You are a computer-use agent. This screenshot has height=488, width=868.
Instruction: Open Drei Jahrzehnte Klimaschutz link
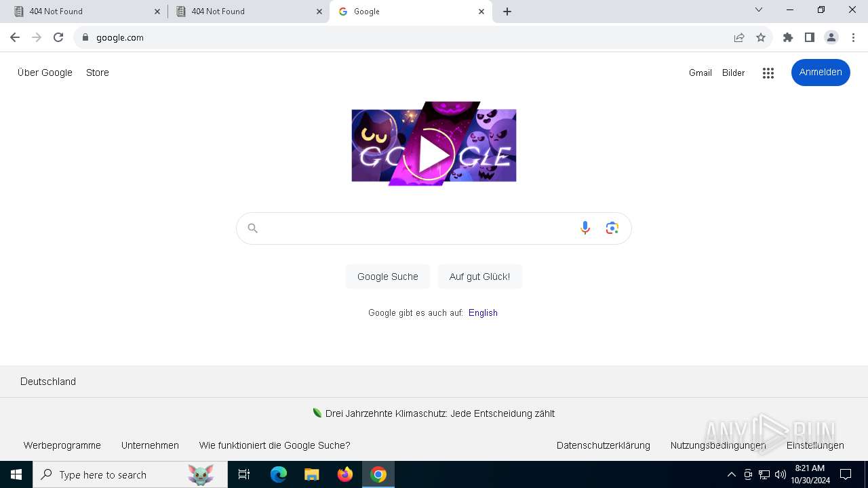(x=440, y=413)
